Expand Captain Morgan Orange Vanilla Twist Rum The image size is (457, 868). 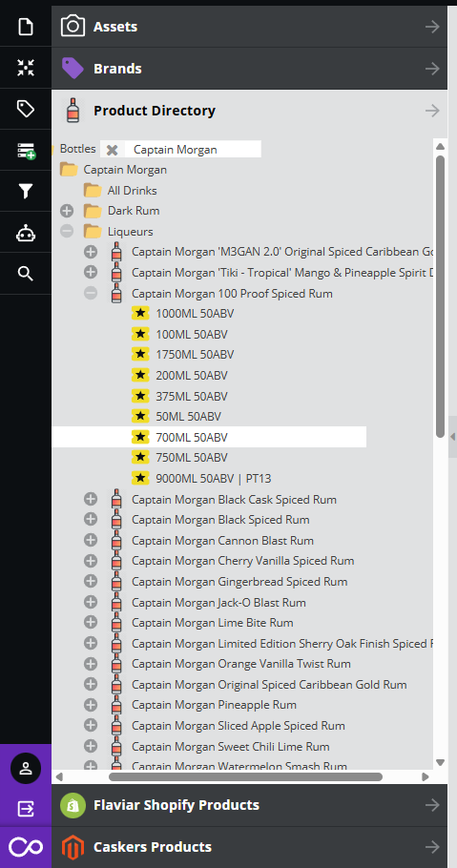tap(91, 663)
